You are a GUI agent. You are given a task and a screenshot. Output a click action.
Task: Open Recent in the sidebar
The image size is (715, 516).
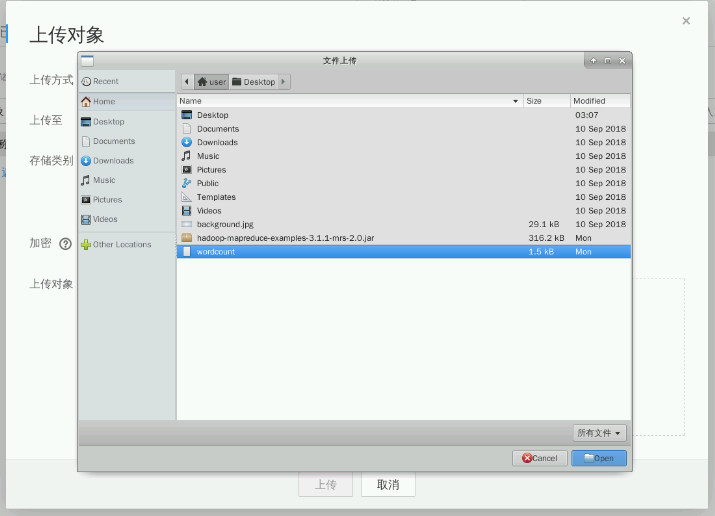pyautogui.click(x=105, y=81)
